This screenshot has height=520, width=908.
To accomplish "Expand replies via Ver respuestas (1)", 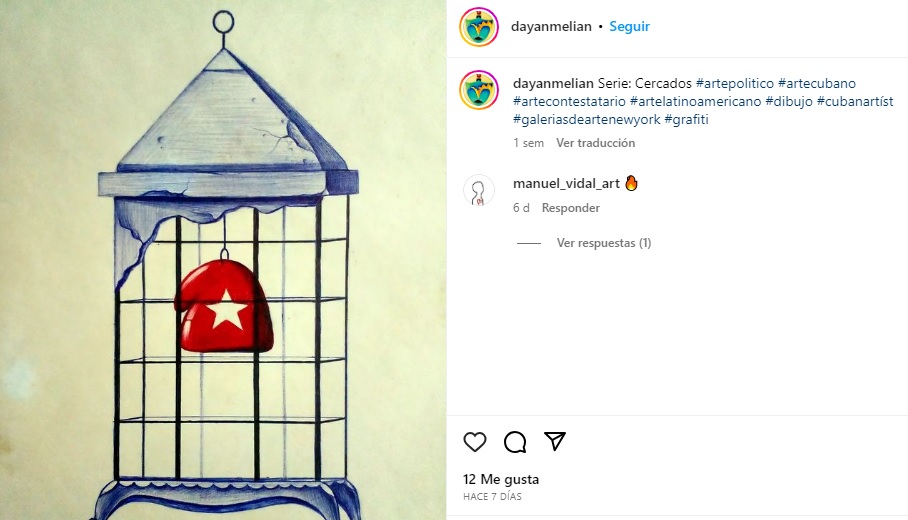I will pyautogui.click(x=604, y=243).
